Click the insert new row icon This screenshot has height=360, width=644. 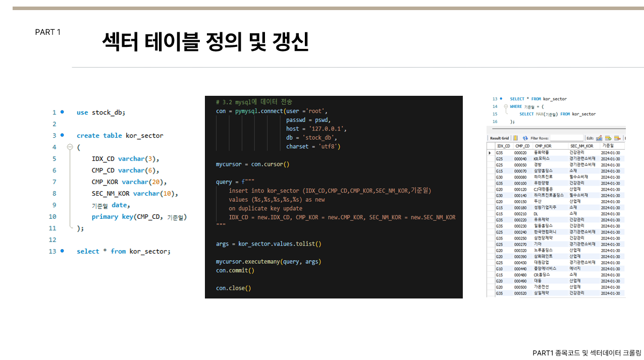(608, 138)
